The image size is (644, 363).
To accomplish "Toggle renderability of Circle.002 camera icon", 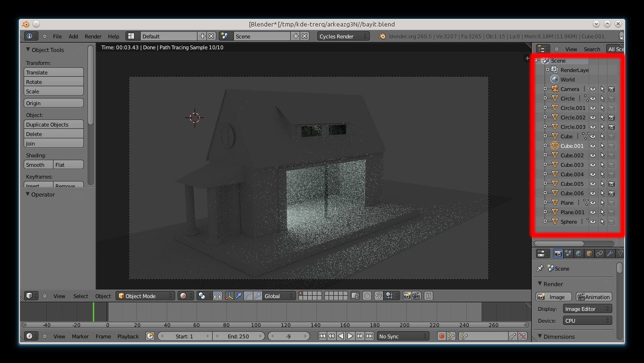I will pos(611,118).
